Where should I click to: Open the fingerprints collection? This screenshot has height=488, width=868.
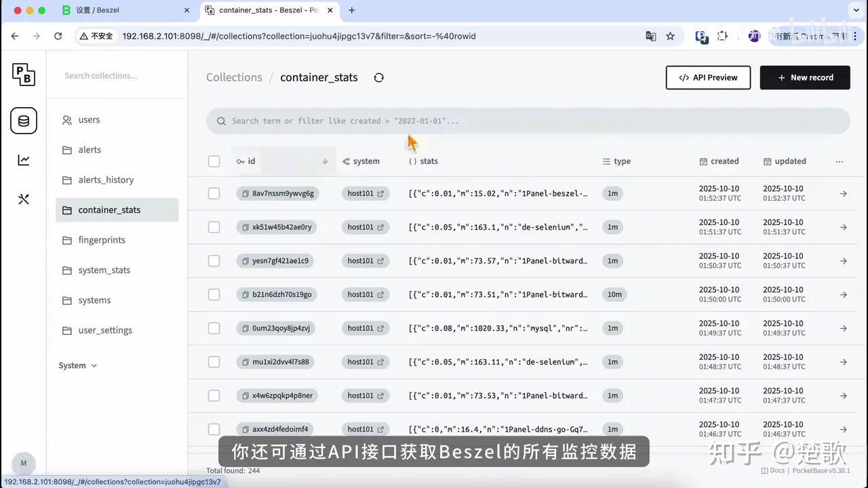[x=117, y=240]
